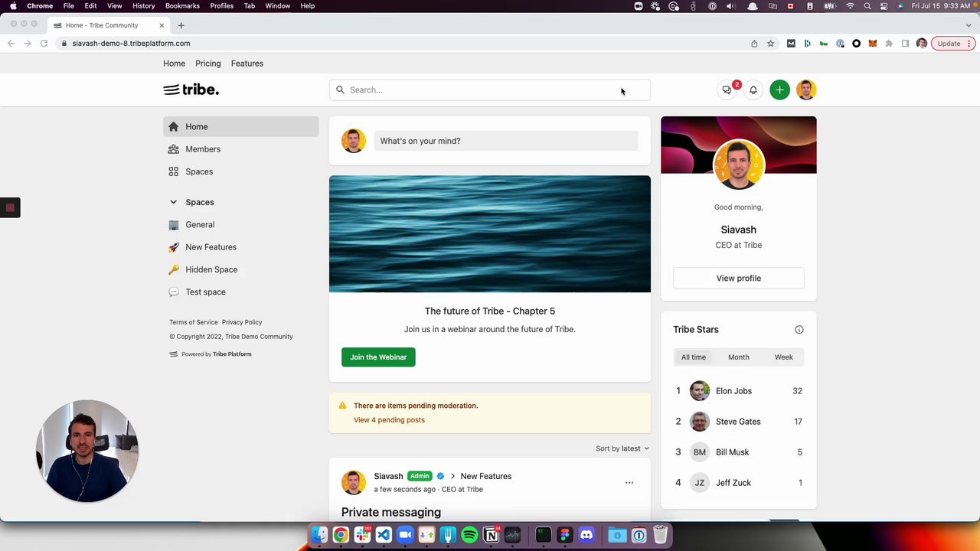Open Notion from the Dock

(x=492, y=535)
